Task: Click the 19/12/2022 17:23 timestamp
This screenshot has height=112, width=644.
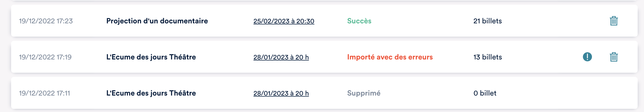Action: click(x=46, y=21)
